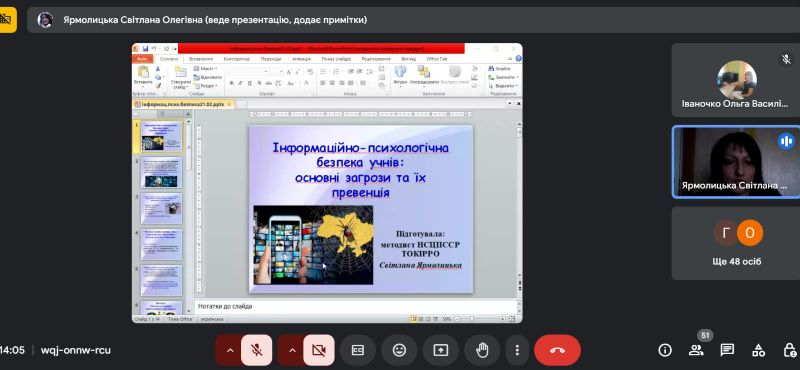Switch to the Переходи ribbon tab
Viewport: 800px width, 370px height.
coord(271,59)
